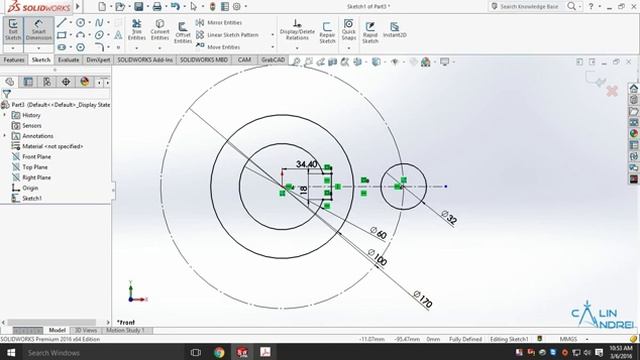Save the part with the Save icon

(139, 7)
